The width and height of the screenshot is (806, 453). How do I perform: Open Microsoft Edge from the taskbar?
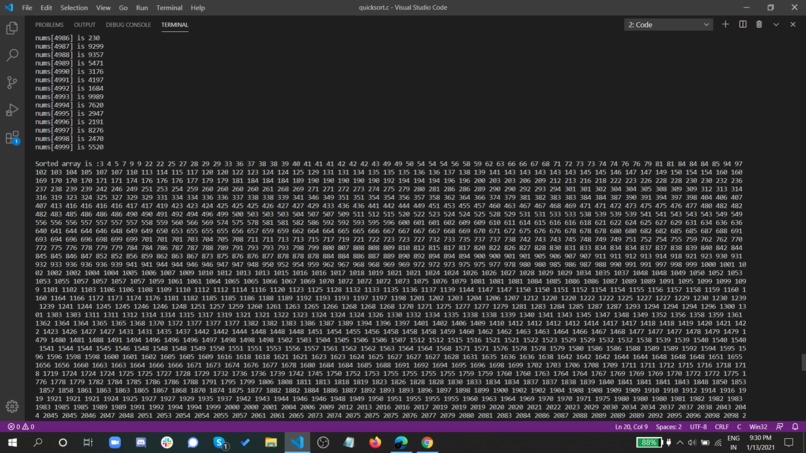[x=401, y=442]
